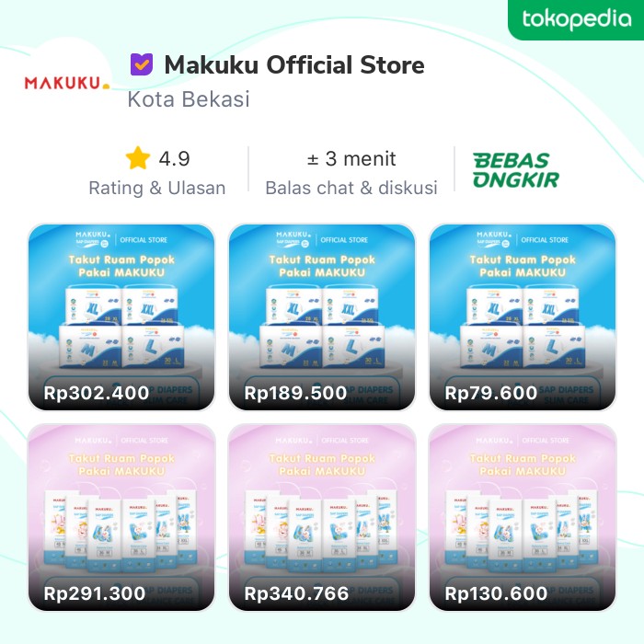The height and width of the screenshot is (644, 644).
Task: Click the purple Official Store badge icon
Action: click(142, 64)
